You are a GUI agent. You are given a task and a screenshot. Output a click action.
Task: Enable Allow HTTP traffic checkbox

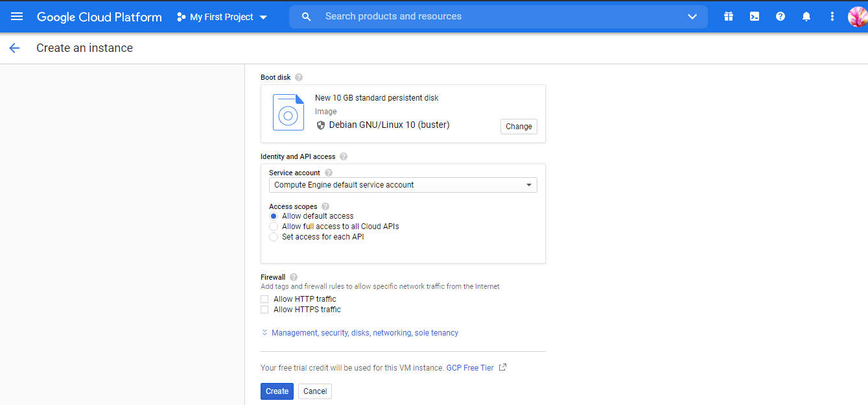point(264,299)
